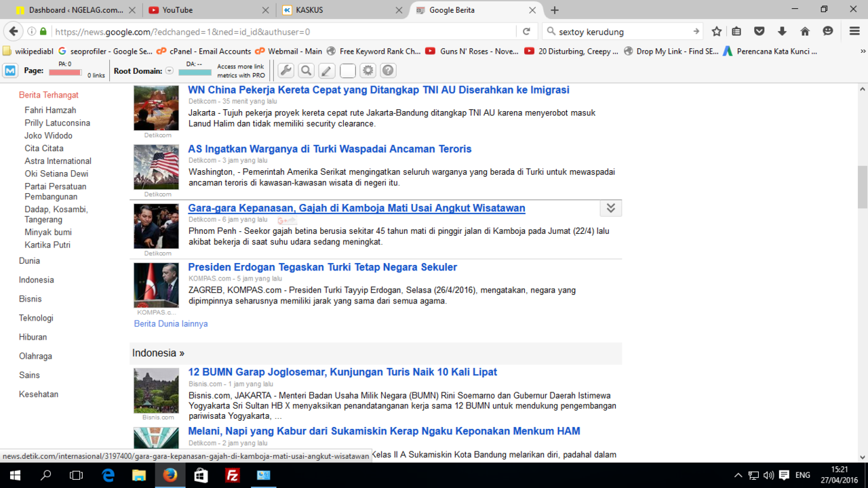Open the volume icon in system tray

(768, 475)
